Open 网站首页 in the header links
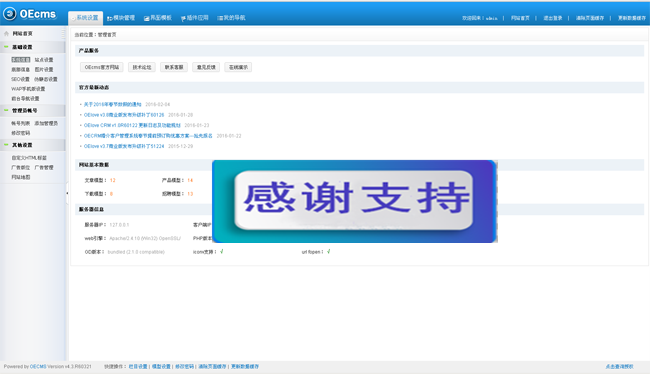 coord(520,18)
